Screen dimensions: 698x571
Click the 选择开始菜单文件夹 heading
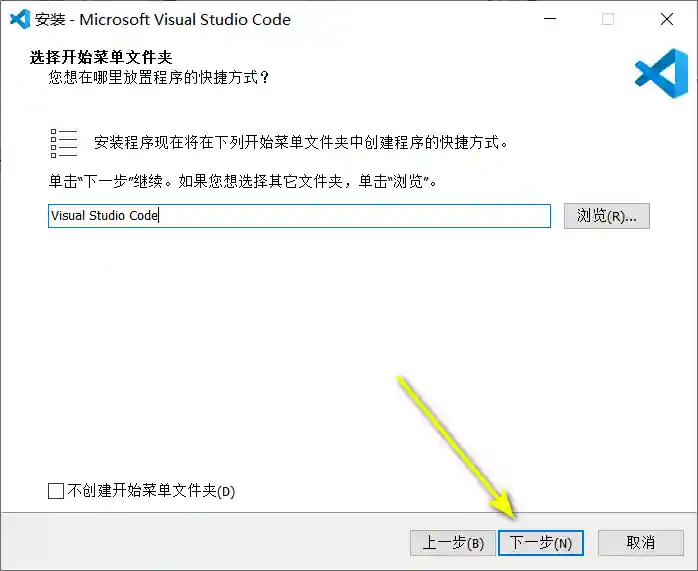click(x=108, y=58)
